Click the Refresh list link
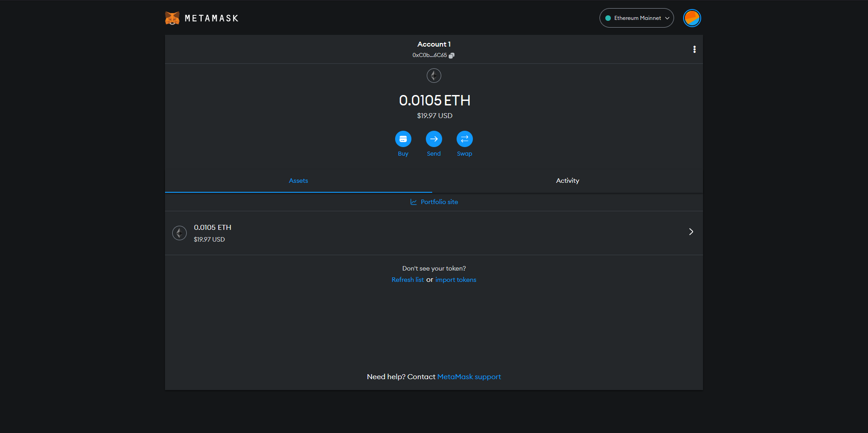The height and width of the screenshot is (433, 868). (407, 280)
